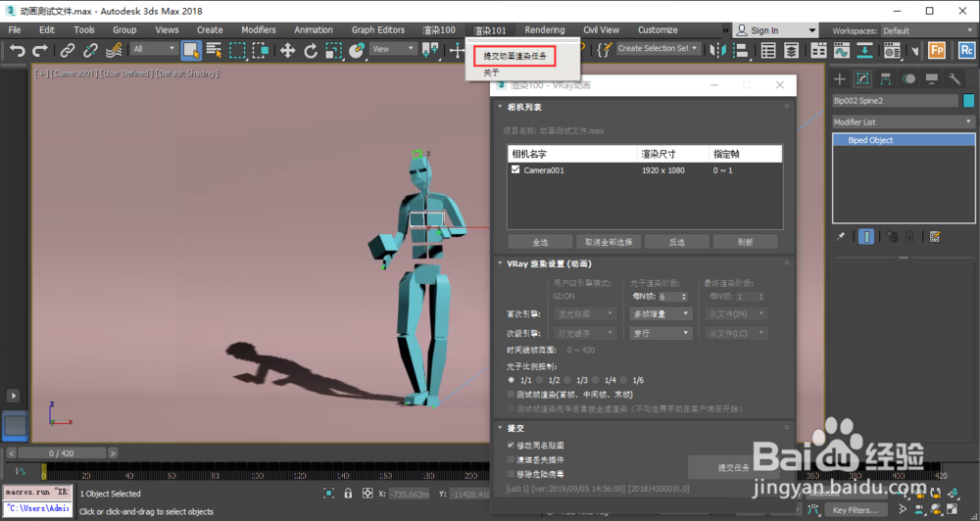Click the 刷新 button
Viewport: 980px width, 521px height.
click(745, 242)
